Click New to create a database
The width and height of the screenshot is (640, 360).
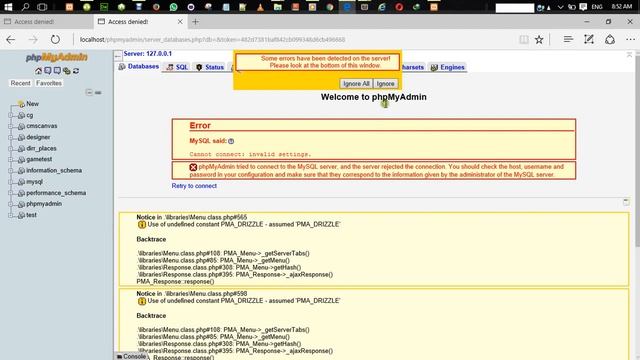coord(32,104)
